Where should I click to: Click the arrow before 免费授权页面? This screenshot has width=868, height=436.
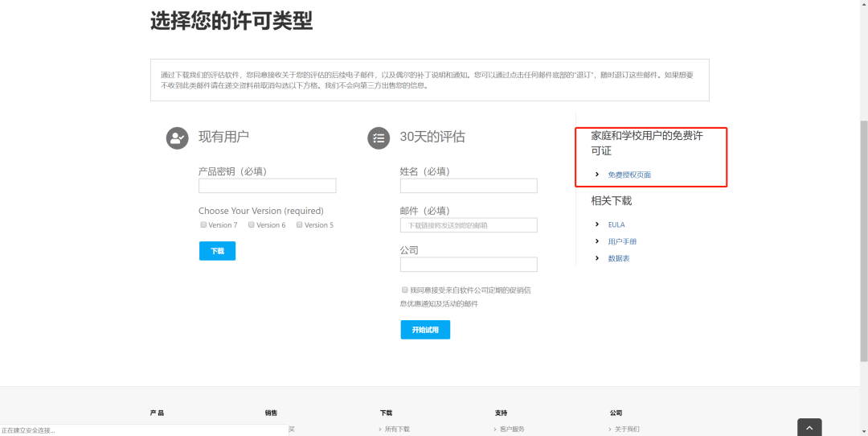click(x=596, y=175)
